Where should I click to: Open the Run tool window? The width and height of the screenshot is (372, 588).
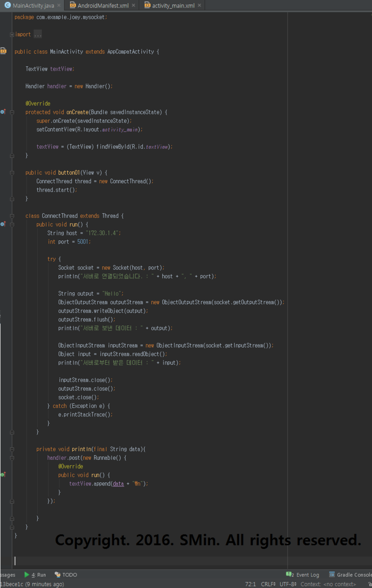35,574
